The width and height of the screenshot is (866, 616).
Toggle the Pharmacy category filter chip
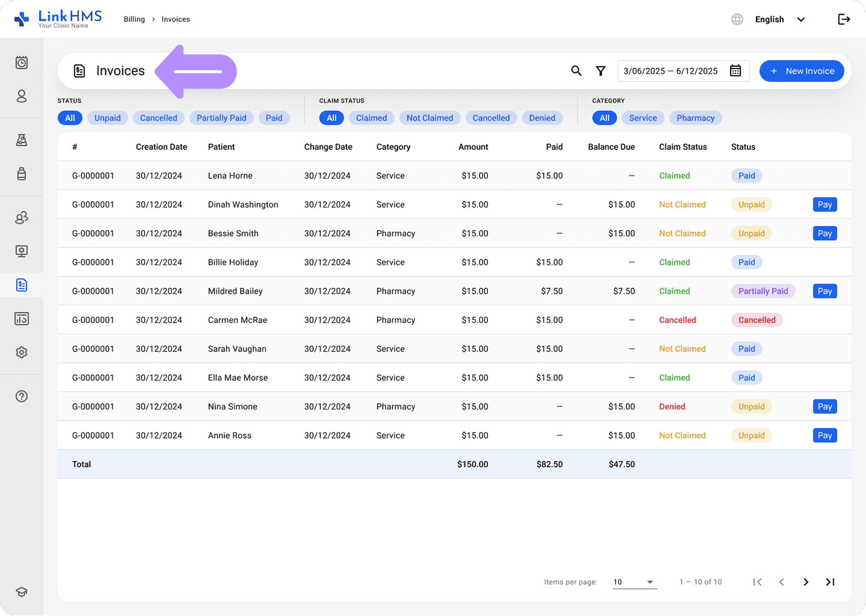[x=695, y=118]
